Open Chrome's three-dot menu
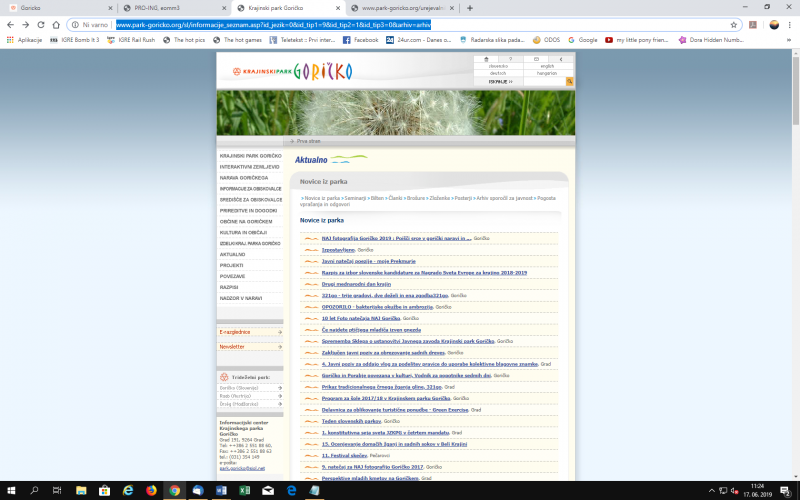The width and height of the screenshot is (800, 500). [x=790, y=24]
